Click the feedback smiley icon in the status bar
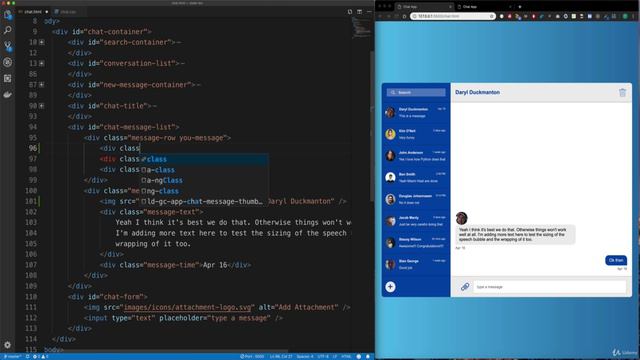The width and height of the screenshot is (640, 360). click(x=359, y=356)
